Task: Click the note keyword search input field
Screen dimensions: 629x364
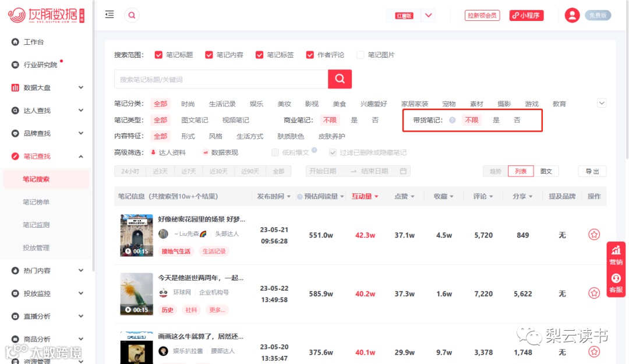Action: point(221,79)
